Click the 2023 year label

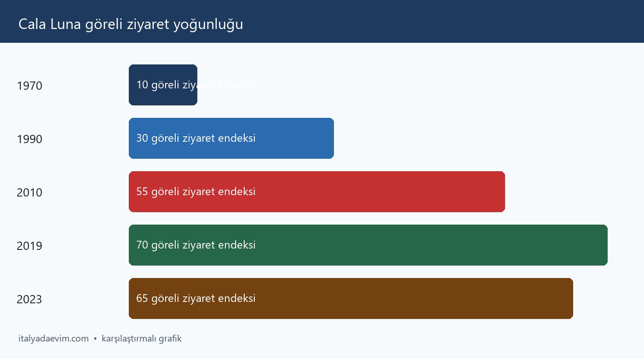[x=29, y=299]
